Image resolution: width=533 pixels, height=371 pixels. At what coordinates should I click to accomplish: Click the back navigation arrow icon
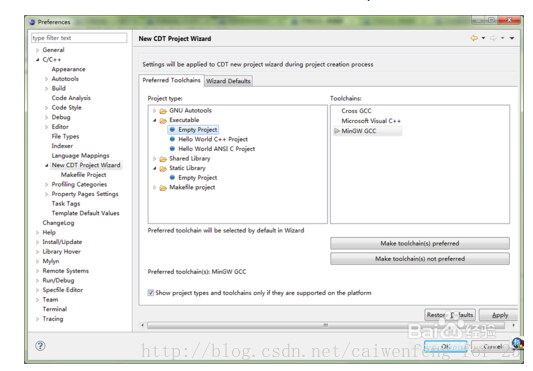coord(474,38)
